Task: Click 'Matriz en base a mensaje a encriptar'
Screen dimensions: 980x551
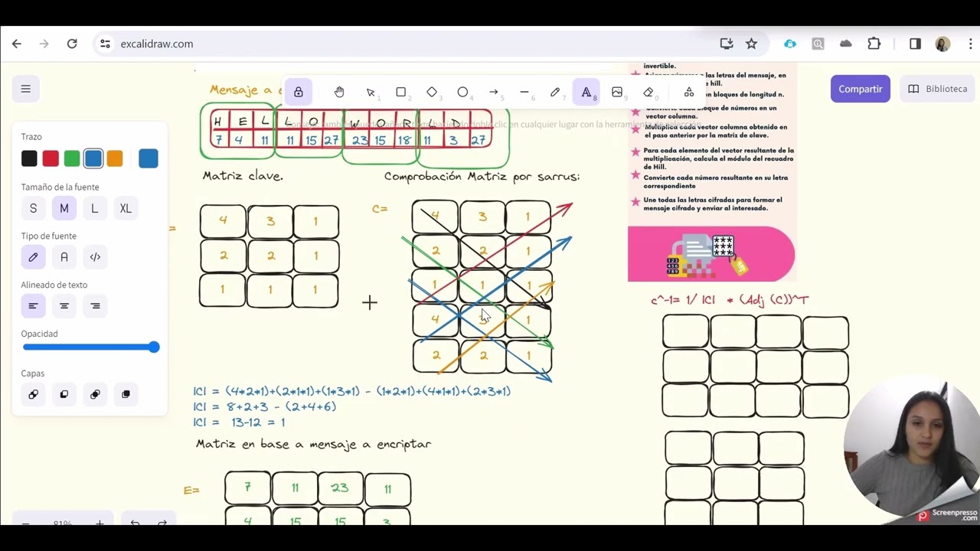Action: tap(313, 444)
